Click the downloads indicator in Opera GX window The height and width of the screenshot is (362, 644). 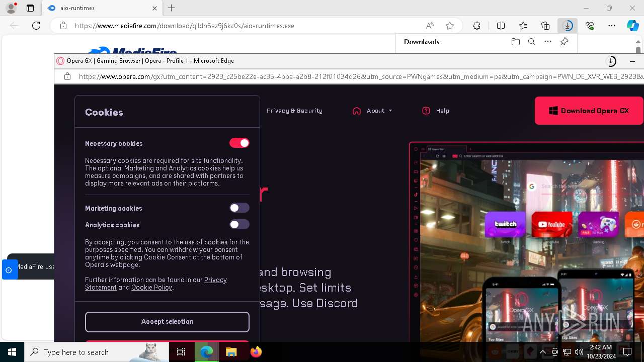(611, 61)
